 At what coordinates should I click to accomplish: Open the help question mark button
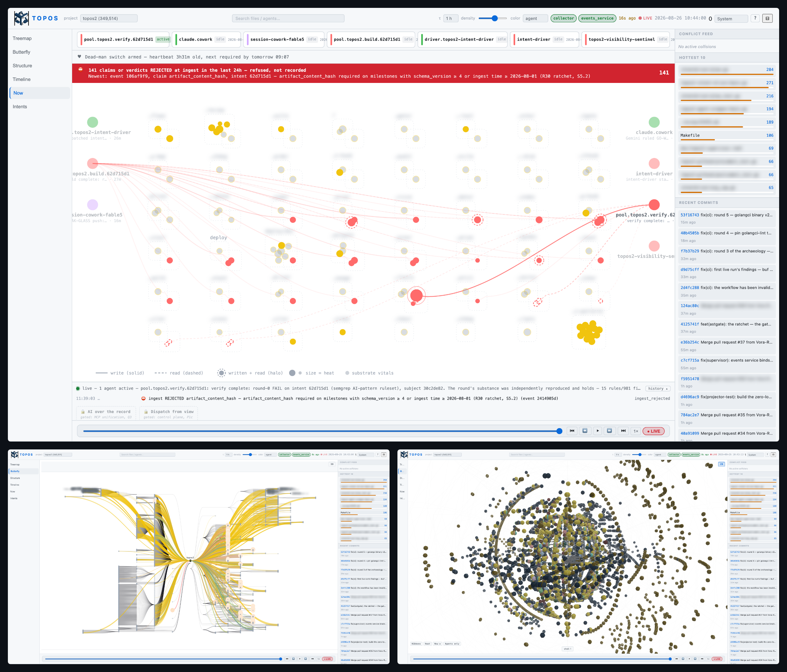[755, 18]
